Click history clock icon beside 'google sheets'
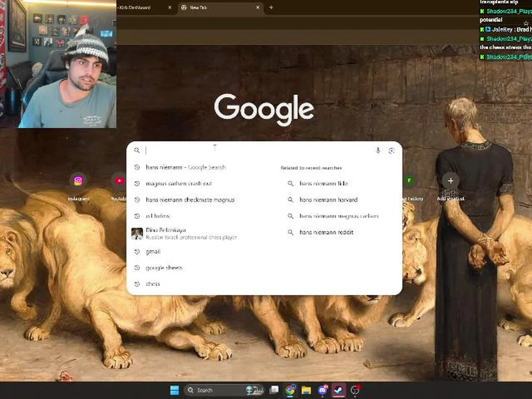532x399 pixels. point(137,268)
